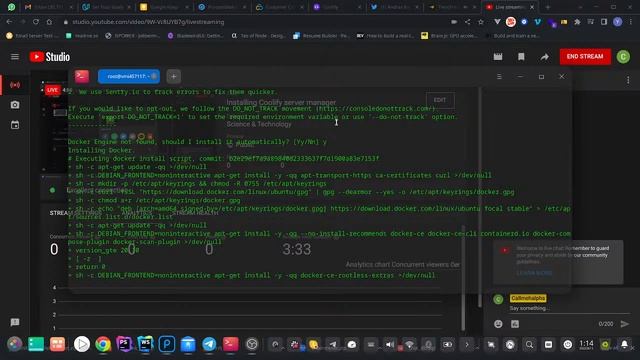Send the chat message with arrow icon

[x=625, y=324]
